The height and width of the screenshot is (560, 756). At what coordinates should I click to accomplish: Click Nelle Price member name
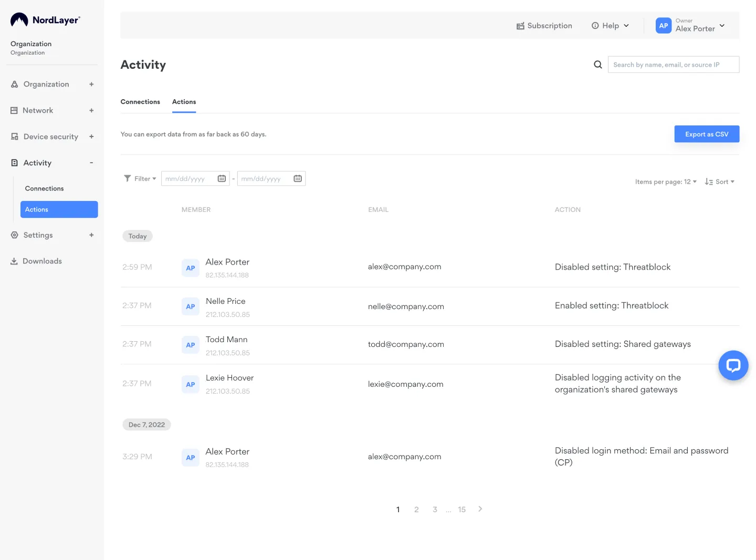click(x=225, y=301)
